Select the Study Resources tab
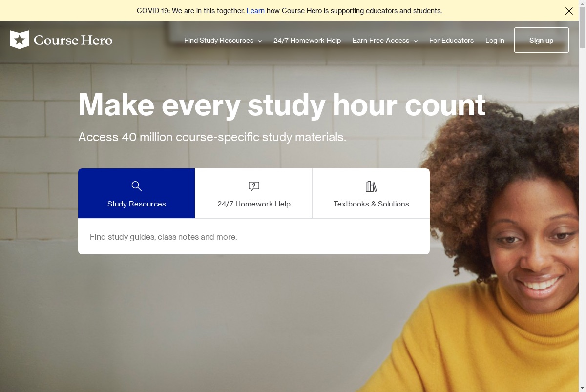 coord(137,193)
